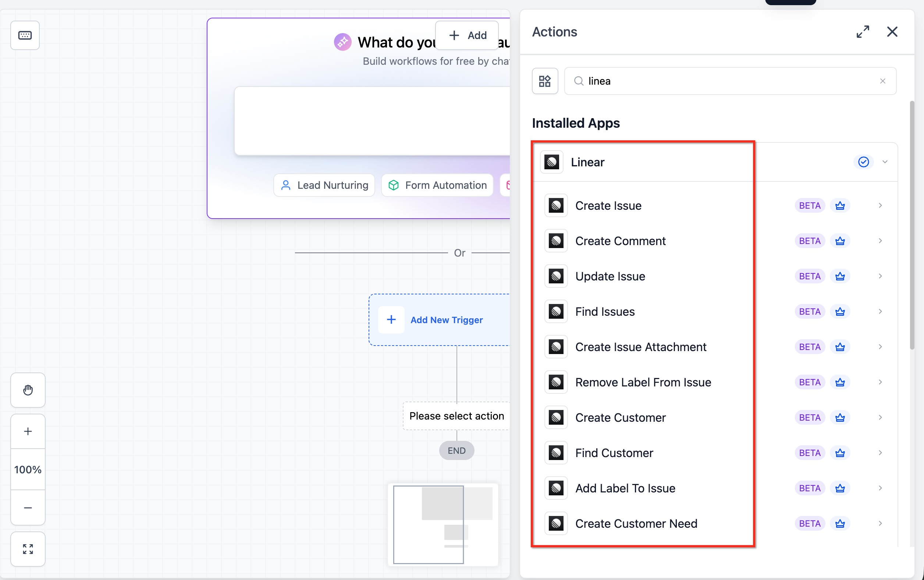
Task: Click inside the workflow prompt text box
Action: [372, 121]
